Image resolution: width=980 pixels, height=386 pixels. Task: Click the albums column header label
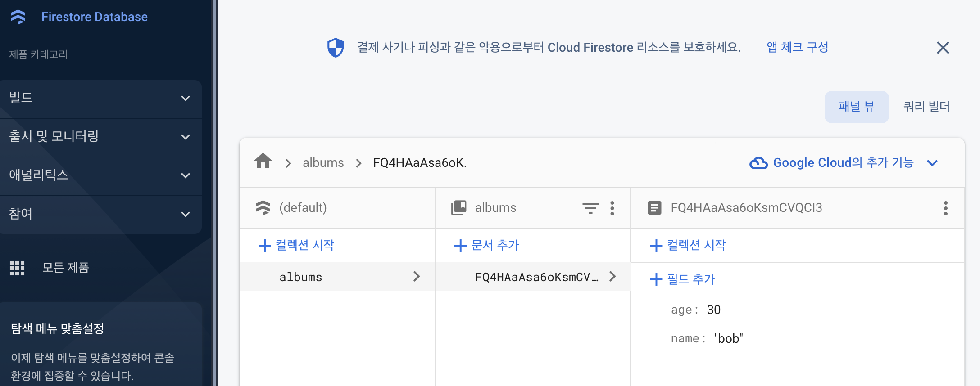click(x=495, y=208)
